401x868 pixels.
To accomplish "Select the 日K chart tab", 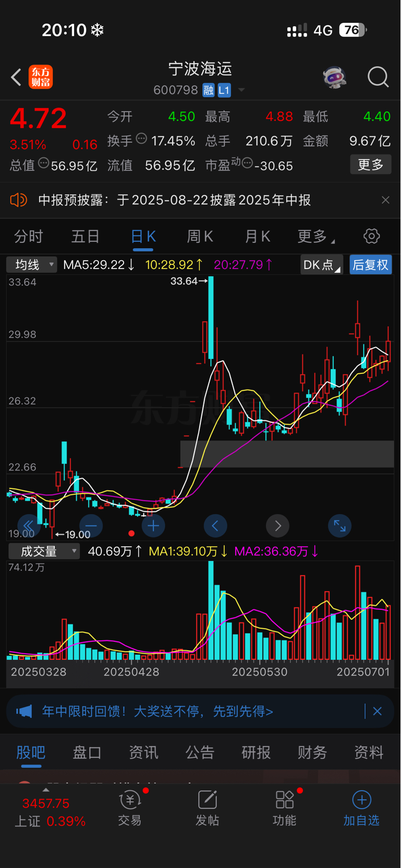I will 143,237.
